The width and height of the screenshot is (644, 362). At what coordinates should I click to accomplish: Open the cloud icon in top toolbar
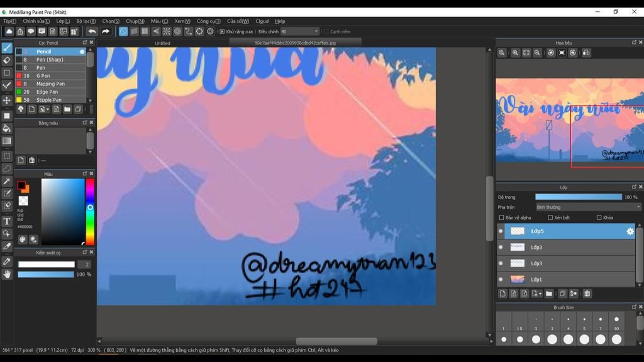click(9, 31)
